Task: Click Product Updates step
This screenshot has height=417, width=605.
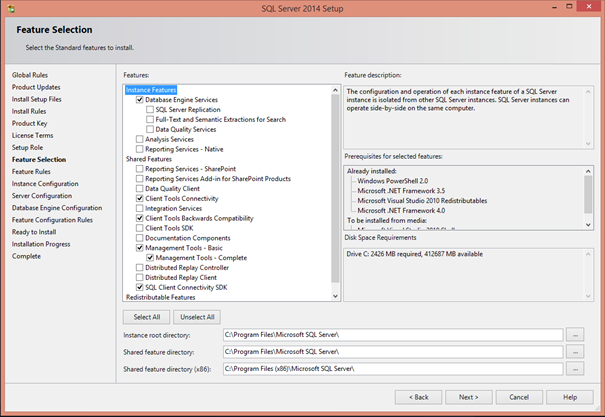Action: tap(36, 87)
